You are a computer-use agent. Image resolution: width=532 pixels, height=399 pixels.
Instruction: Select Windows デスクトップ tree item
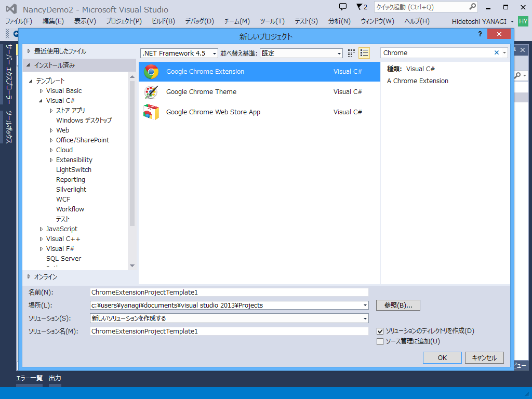(84, 121)
